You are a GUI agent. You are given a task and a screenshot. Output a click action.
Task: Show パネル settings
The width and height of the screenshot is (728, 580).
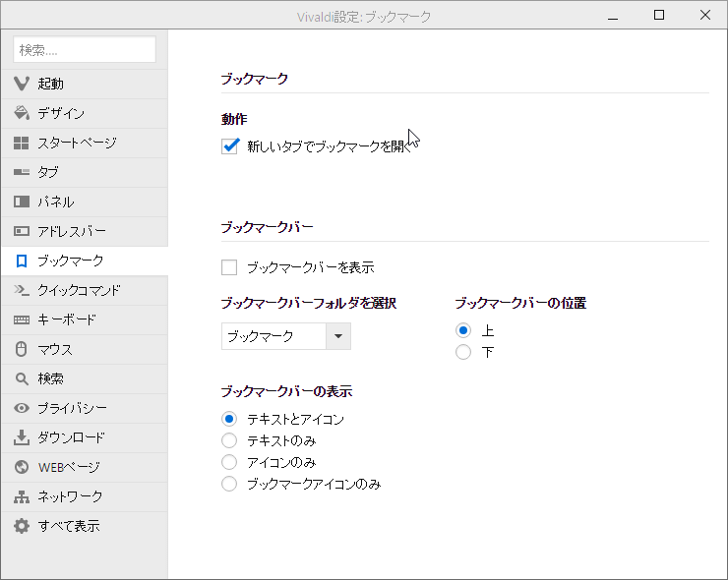pos(85,202)
